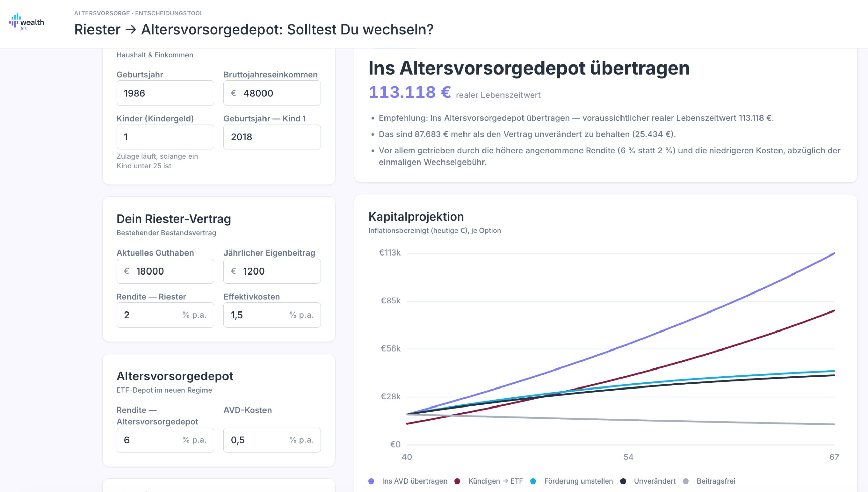The width and height of the screenshot is (868, 492).
Task: Click the Altersvorsorgedepot section heading
Action: [175, 376]
